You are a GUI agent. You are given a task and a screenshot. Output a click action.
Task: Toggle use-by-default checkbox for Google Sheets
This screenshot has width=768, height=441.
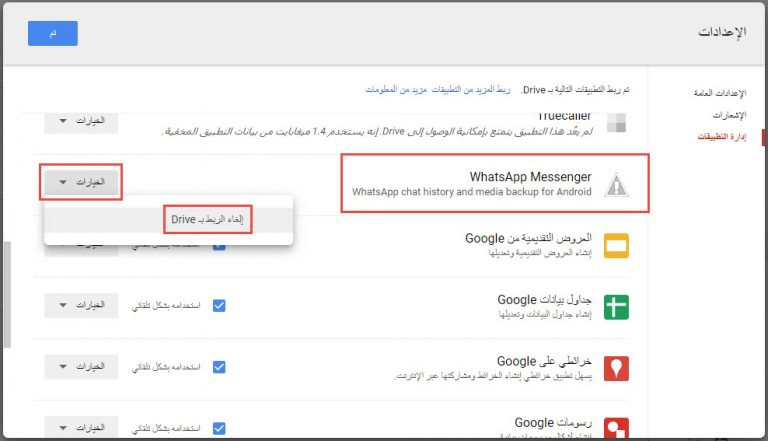[219, 306]
